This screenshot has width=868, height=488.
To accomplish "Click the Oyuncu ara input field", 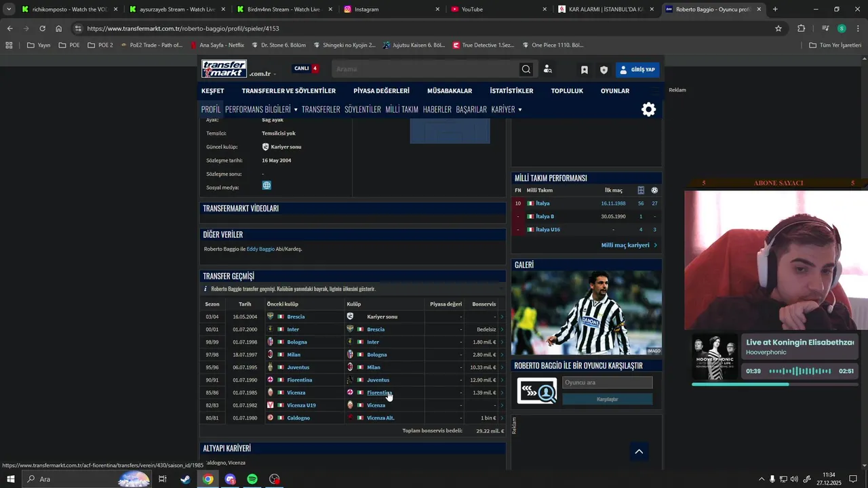I will click(x=607, y=382).
